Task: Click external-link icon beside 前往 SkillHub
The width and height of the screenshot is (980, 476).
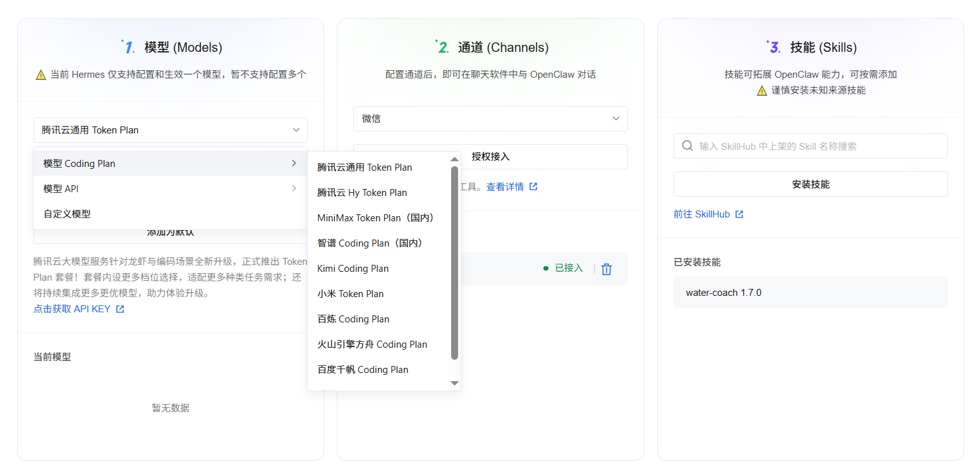Action: [739, 214]
